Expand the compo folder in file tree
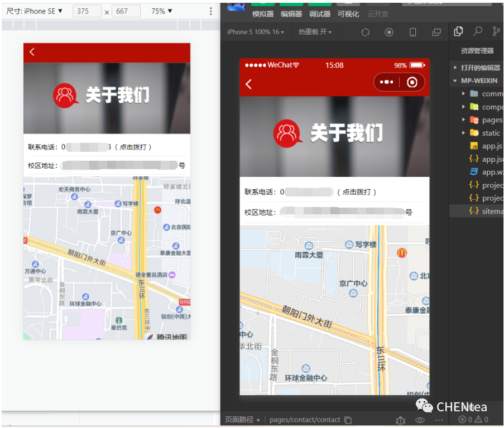504x428 pixels. [x=482, y=107]
